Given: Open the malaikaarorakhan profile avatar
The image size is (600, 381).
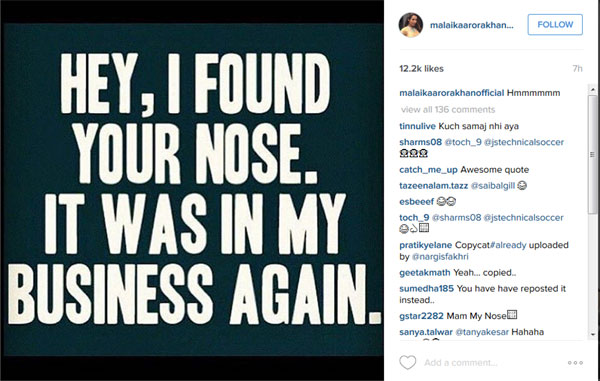Looking at the screenshot, I should coord(411,25).
